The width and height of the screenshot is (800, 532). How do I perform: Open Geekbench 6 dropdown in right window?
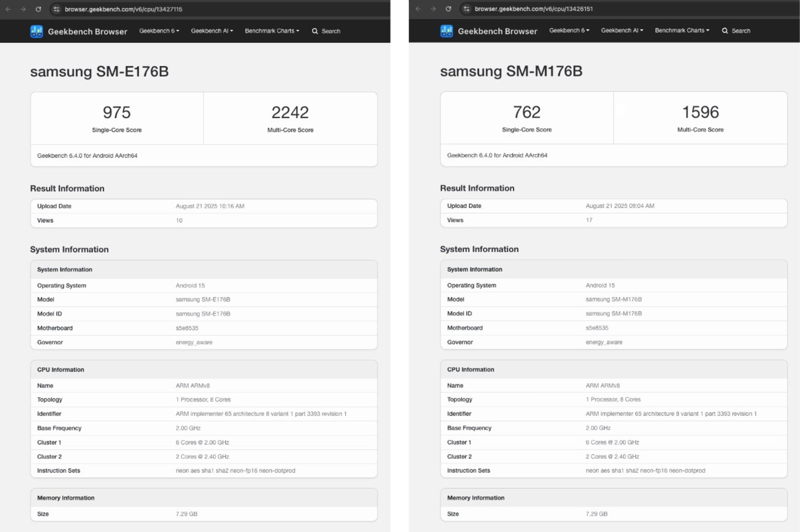(x=569, y=30)
